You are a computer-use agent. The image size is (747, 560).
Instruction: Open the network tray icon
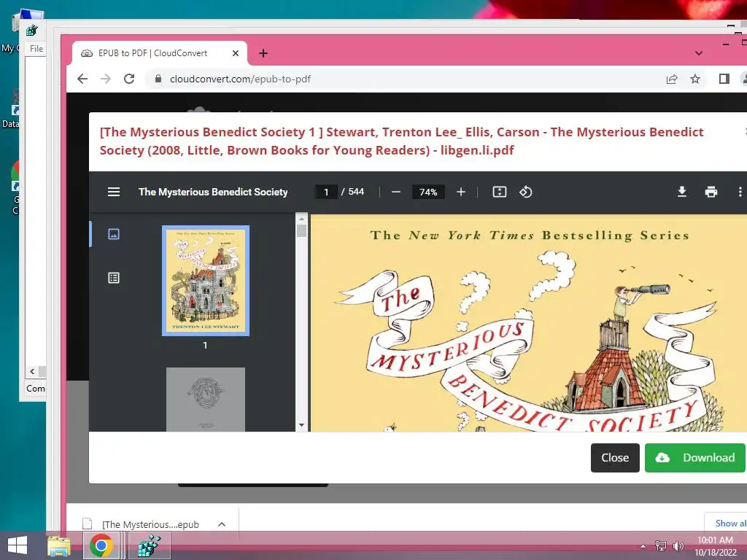[x=661, y=545]
